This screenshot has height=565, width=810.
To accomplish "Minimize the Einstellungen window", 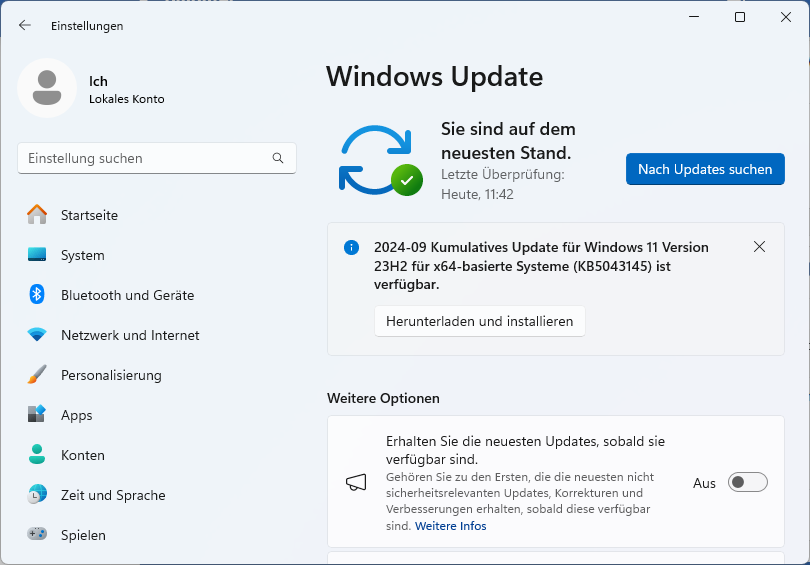I will [694, 17].
